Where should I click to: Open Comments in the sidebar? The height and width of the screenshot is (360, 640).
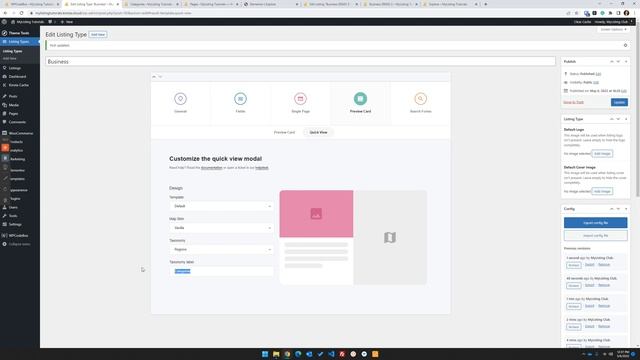tap(17, 122)
